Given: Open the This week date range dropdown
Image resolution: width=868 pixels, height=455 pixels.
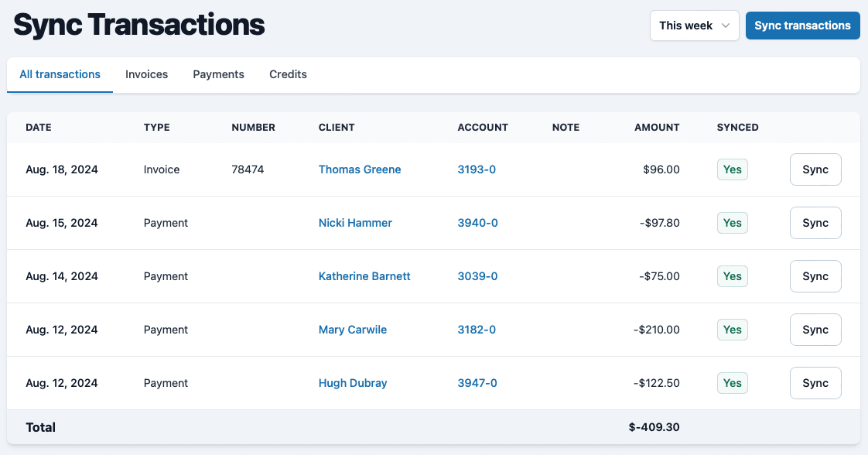Looking at the screenshot, I should tap(694, 26).
